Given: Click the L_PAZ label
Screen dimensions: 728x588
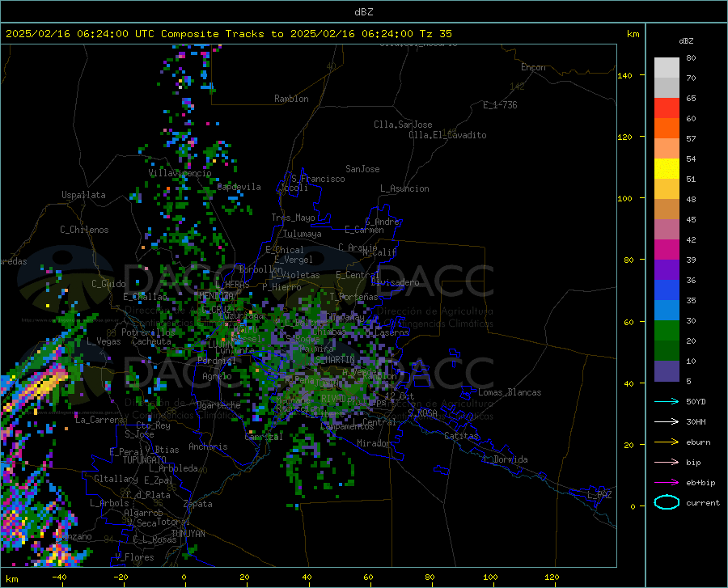Looking at the screenshot, I should click(599, 495).
